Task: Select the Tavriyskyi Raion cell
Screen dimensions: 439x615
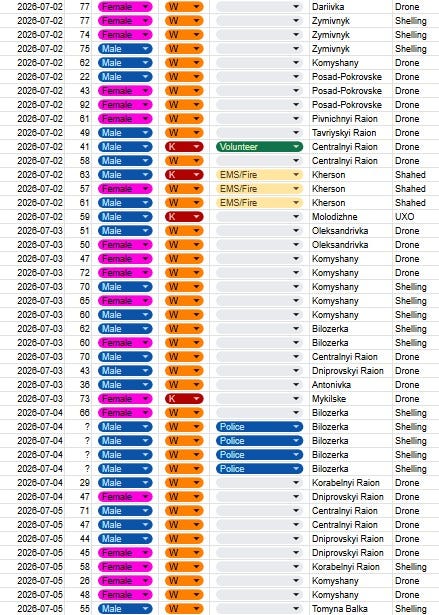Action: tap(351, 133)
